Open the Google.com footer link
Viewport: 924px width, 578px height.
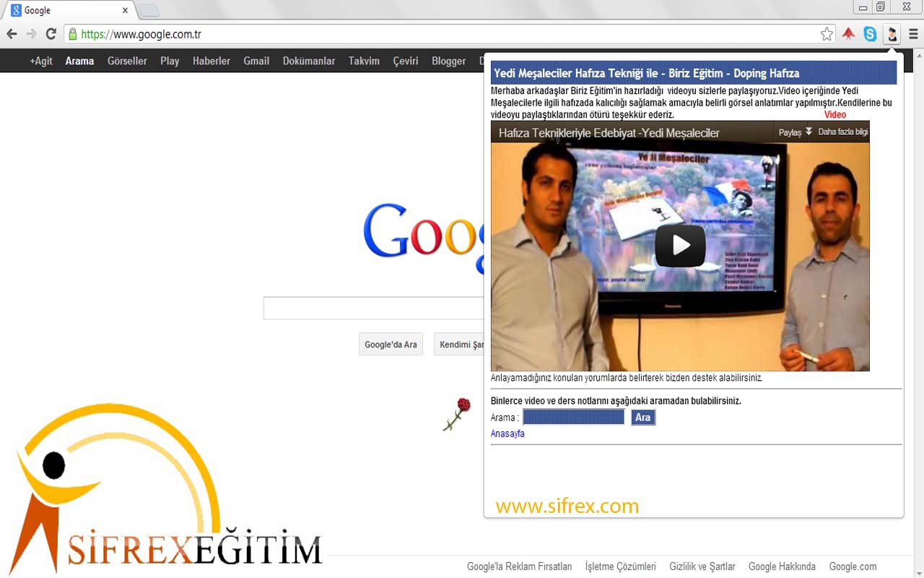coord(853,566)
